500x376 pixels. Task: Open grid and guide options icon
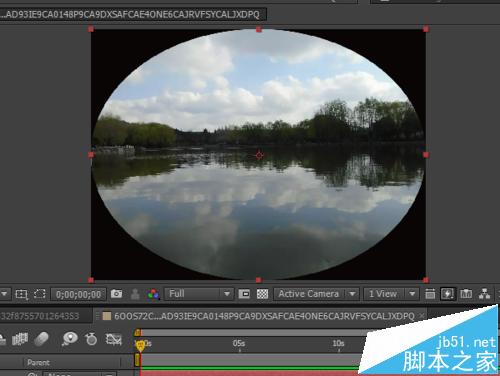point(22,294)
